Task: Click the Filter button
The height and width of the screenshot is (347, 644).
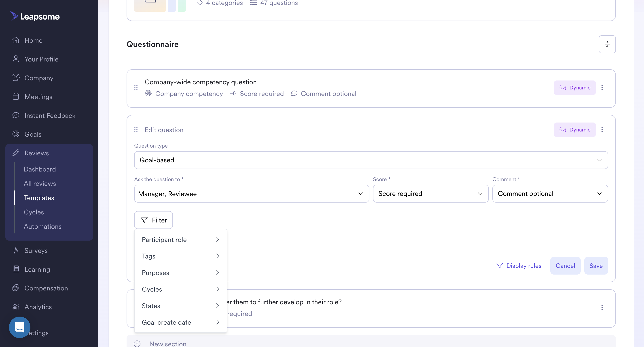Action: (153, 220)
